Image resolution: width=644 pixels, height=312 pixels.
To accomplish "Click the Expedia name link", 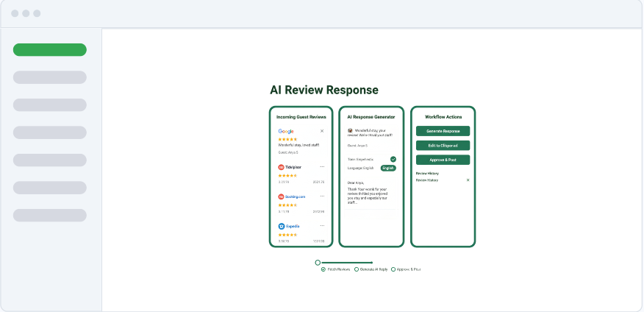I will click(x=293, y=226).
